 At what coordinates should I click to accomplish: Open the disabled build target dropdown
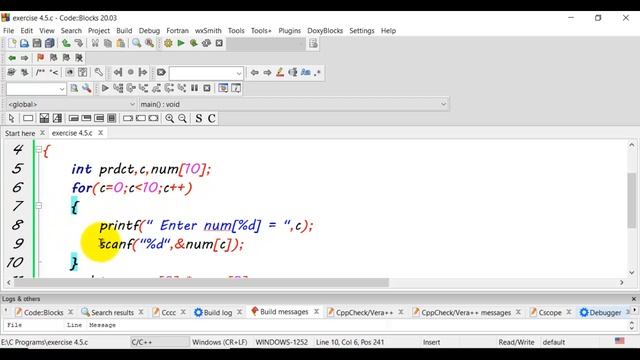tap(266, 43)
